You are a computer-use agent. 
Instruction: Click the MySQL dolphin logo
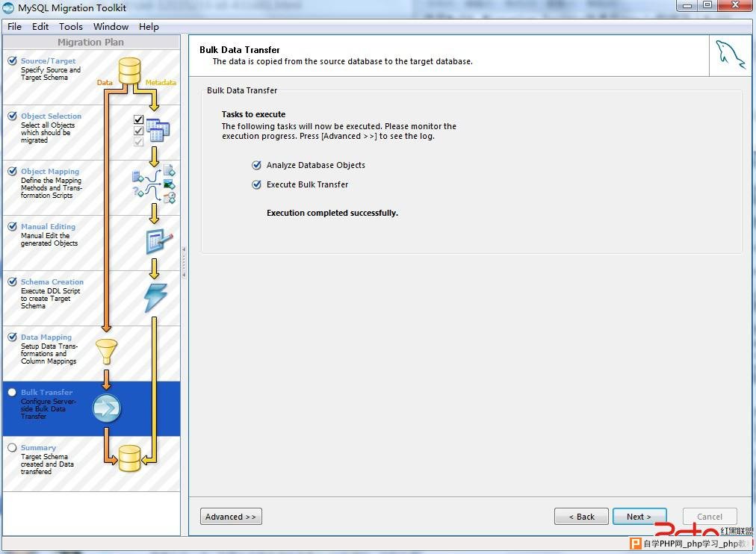[x=731, y=55]
